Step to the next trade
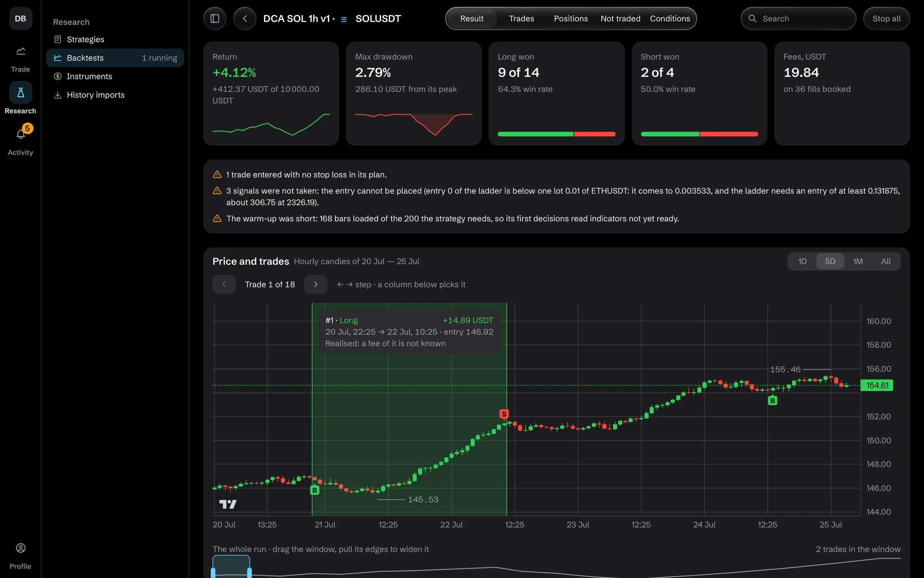The image size is (924, 578). point(316,284)
